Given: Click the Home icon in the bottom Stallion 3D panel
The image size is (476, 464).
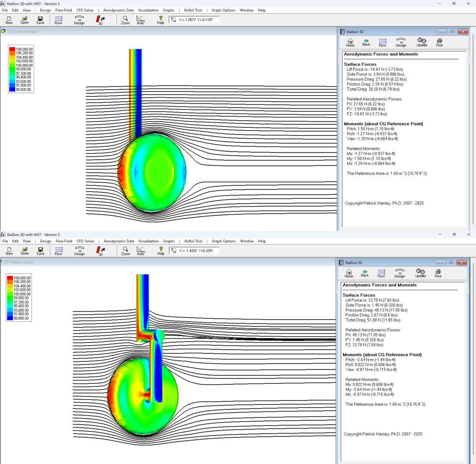Looking at the screenshot, I should click(349, 273).
